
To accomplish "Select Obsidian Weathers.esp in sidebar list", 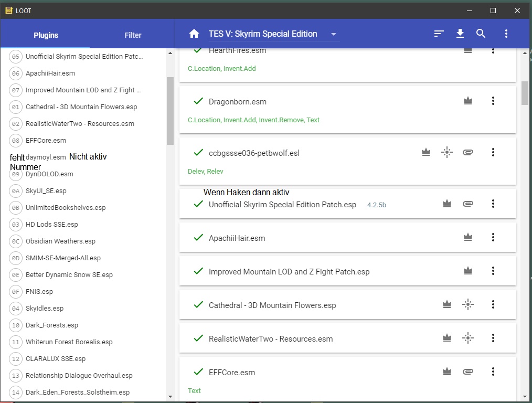I will pyautogui.click(x=60, y=241).
